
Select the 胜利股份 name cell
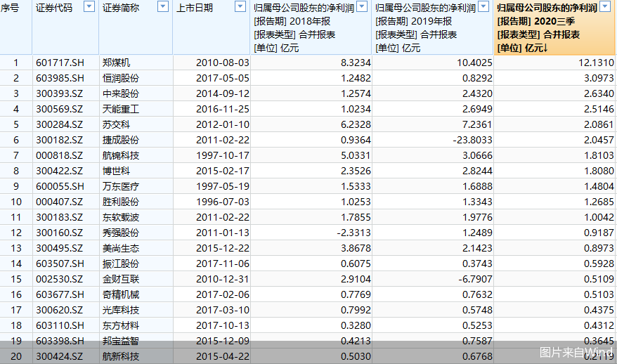[x=121, y=202]
